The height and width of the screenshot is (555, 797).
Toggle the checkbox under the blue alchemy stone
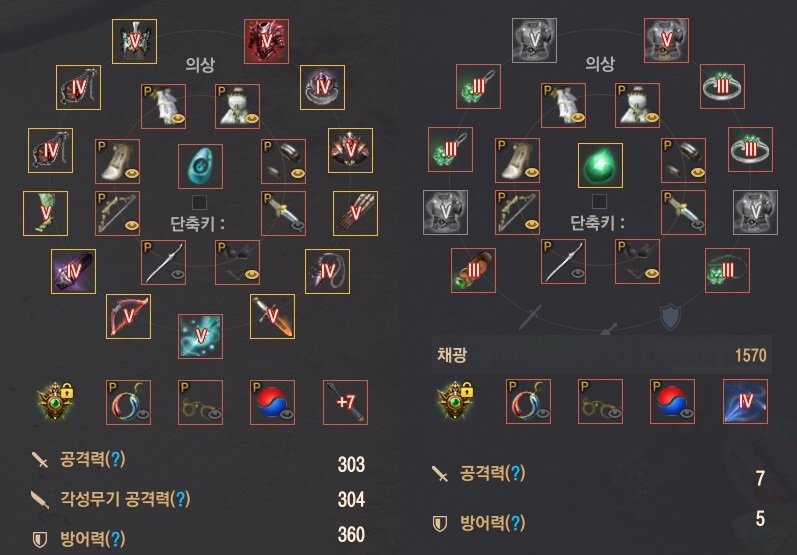(199, 202)
